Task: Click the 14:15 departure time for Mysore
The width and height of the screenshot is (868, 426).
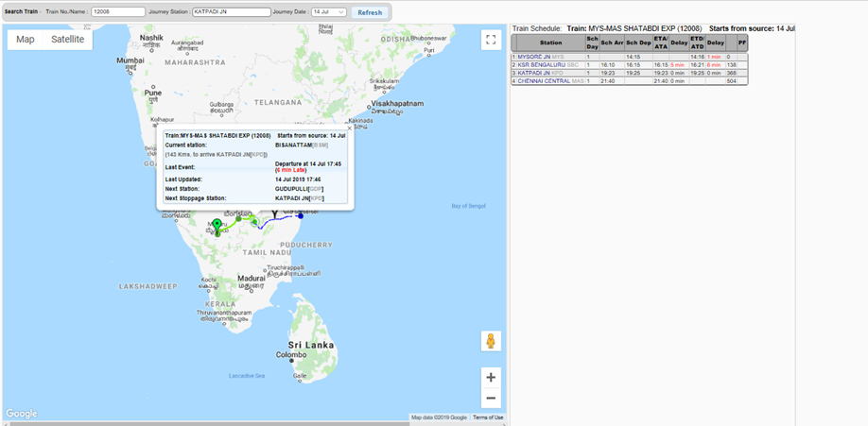Action: pyautogui.click(x=633, y=57)
